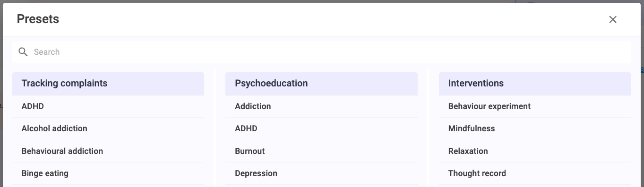Select the Depression psychoeducation preset
Screen dimensions: 644x187
click(321, 173)
